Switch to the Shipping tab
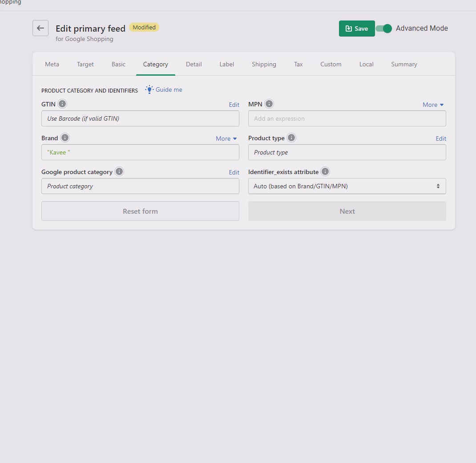Screen dimensions: 476x463 264,64
